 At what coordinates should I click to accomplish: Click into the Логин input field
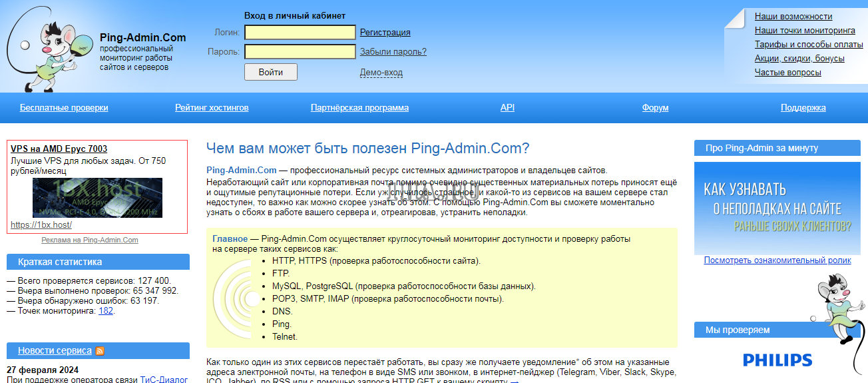[300, 32]
